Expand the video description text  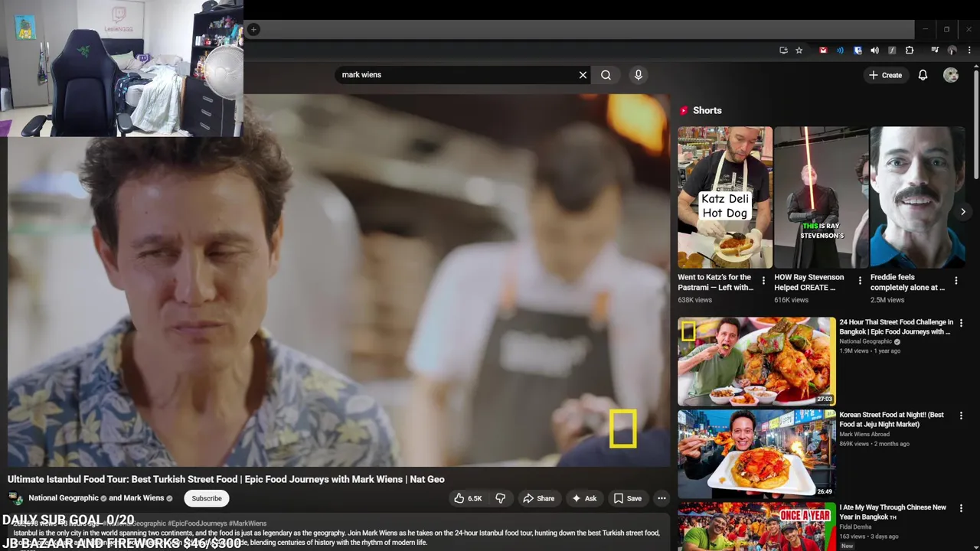pos(338,533)
